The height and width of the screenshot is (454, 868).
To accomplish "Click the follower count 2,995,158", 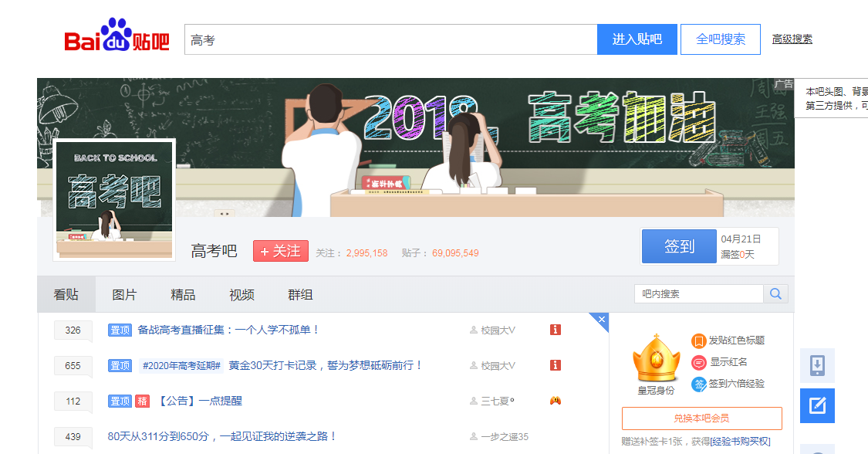I will (x=367, y=253).
